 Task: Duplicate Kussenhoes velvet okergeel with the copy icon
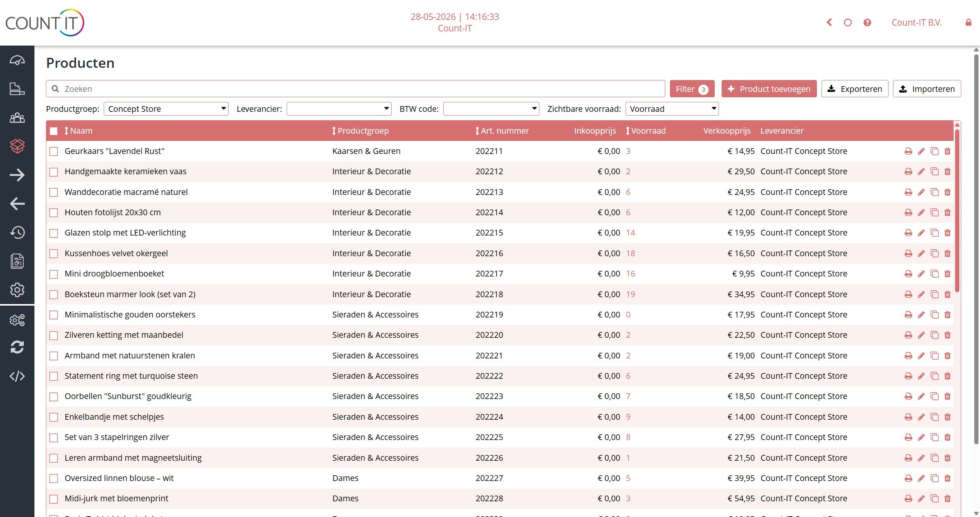coord(934,254)
